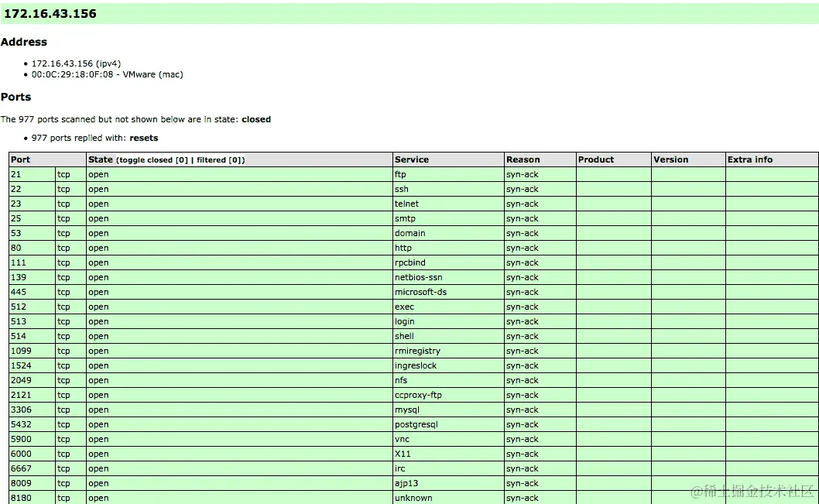Click the Address section heading
The height and width of the screenshot is (504, 819).
click(23, 42)
